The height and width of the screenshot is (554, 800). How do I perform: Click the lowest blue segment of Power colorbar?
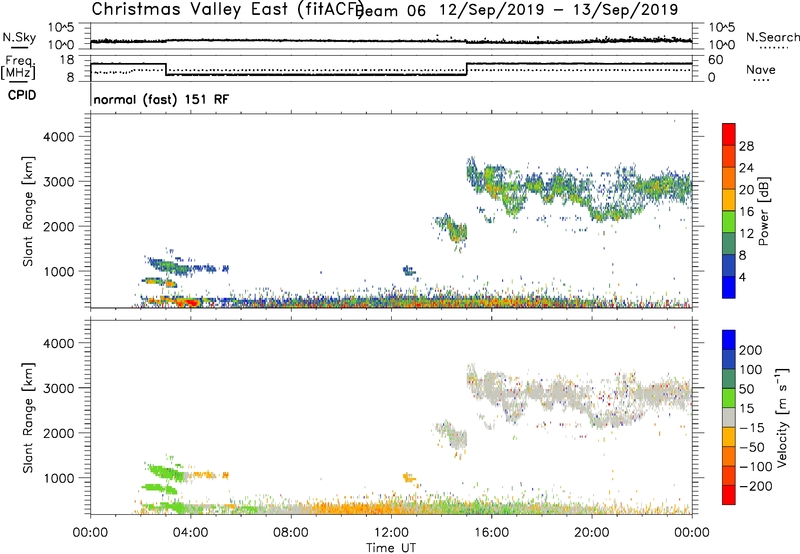click(729, 287)
